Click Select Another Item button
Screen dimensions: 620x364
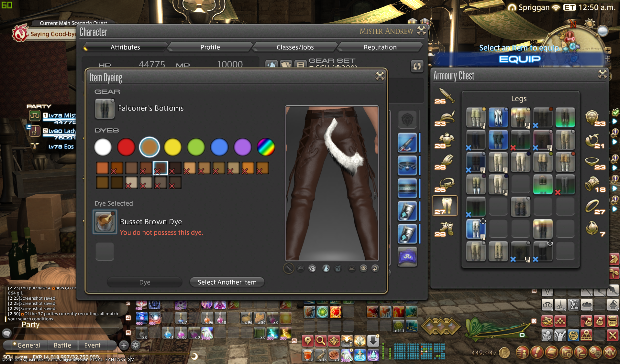tap(227, 282)
